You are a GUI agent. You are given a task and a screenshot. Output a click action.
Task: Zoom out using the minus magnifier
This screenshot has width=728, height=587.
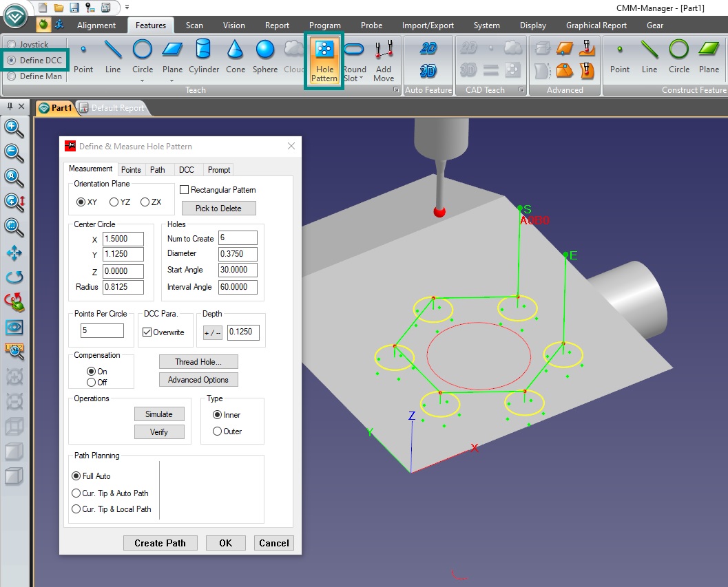pos(14,153)
